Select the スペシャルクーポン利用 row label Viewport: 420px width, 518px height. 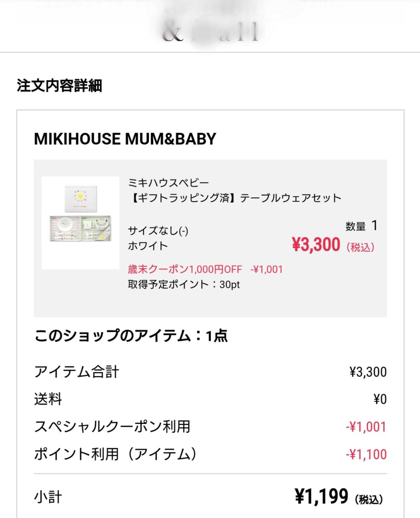coord(112,427)
